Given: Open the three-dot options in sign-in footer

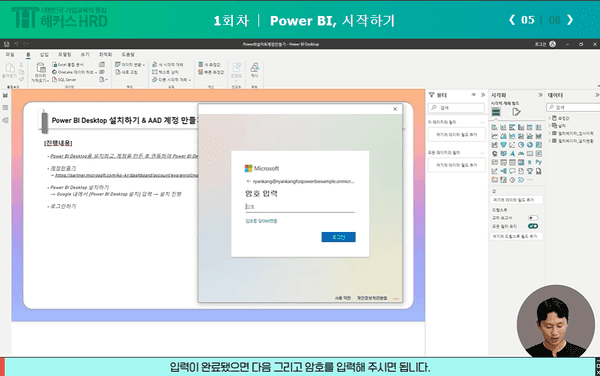Looking at the screenshot, I should pyautogui.click(x=396, y=298).
